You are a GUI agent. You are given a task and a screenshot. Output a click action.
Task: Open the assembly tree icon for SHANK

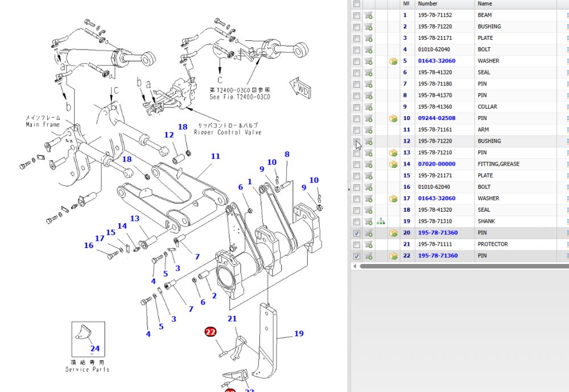coord(381,221)
